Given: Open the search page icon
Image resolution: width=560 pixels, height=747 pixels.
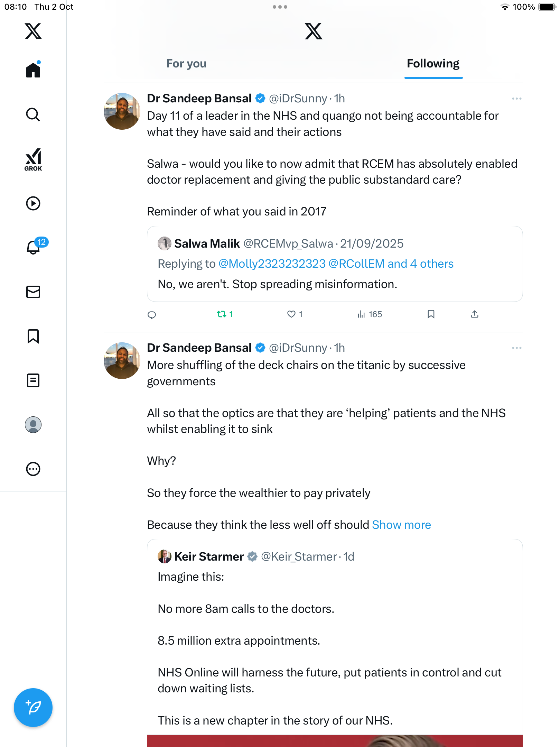Looking at the screenshot, I should [33, 114].
